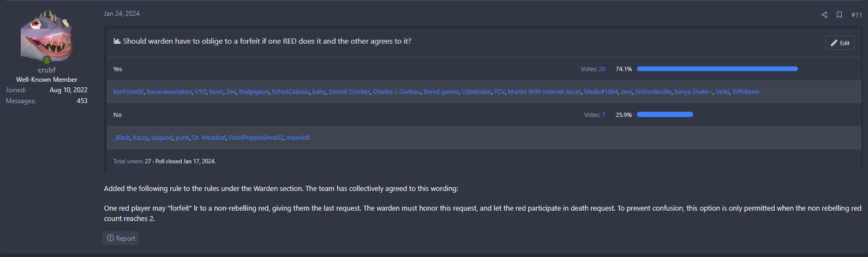The height and width of the screenshot is (257, 868).
Task: Click the poll chart icon beside question
Action: (x=117, y=41)
